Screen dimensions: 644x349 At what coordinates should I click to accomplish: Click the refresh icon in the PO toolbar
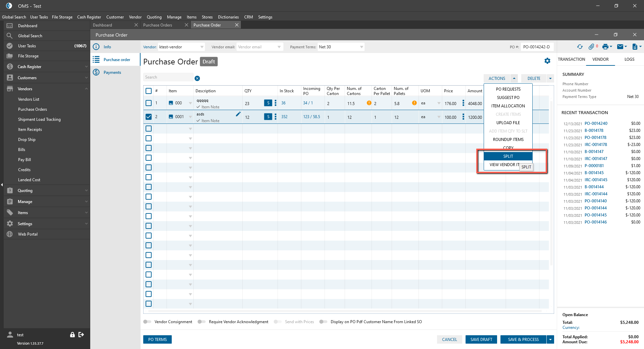580,47
